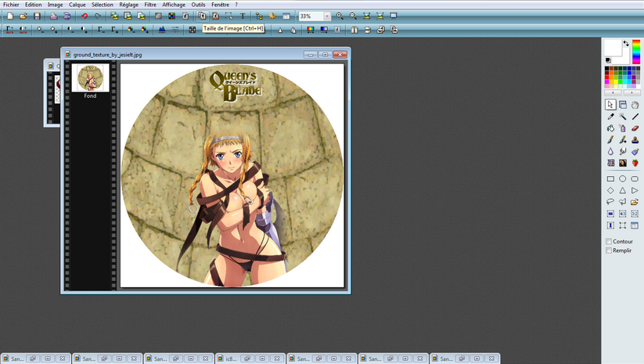Viewport: 644px width, 364px height.
Task: Select the 4:3 ratio selection icon
Action: [623, 214]
